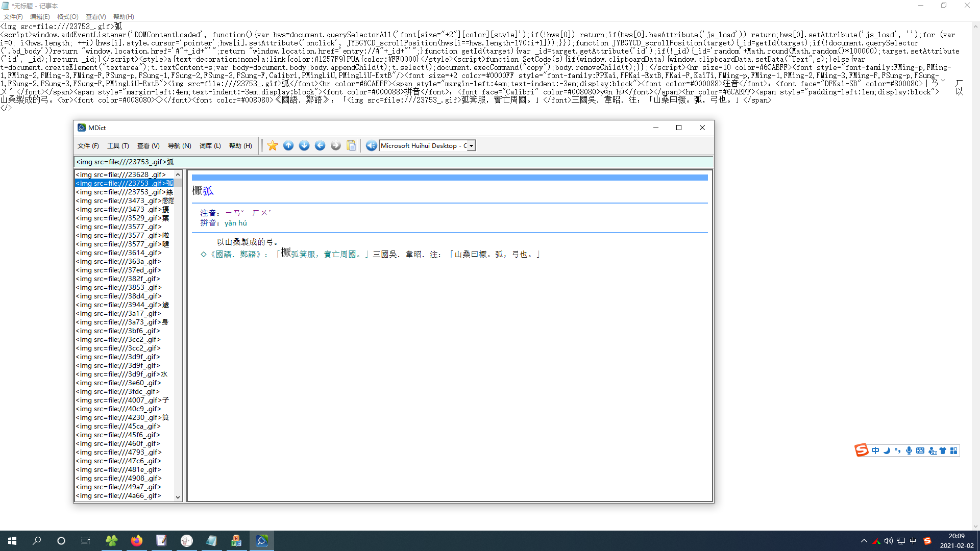Show hidden tray icons chevron

coord(864,541)
